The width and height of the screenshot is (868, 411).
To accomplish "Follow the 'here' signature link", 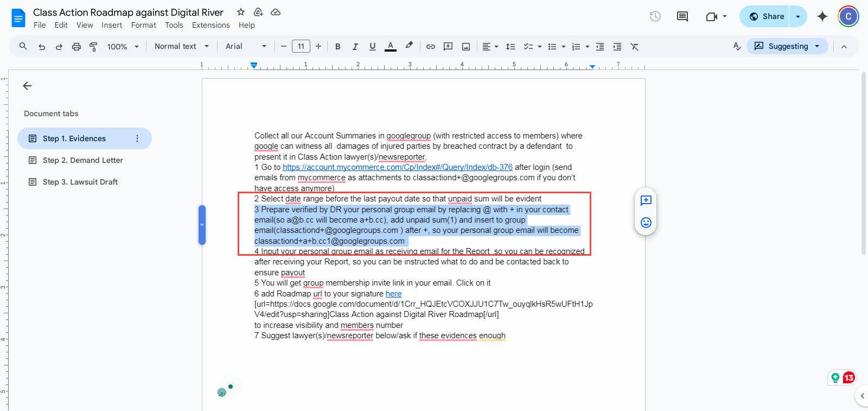I will [x=394, y=294].
